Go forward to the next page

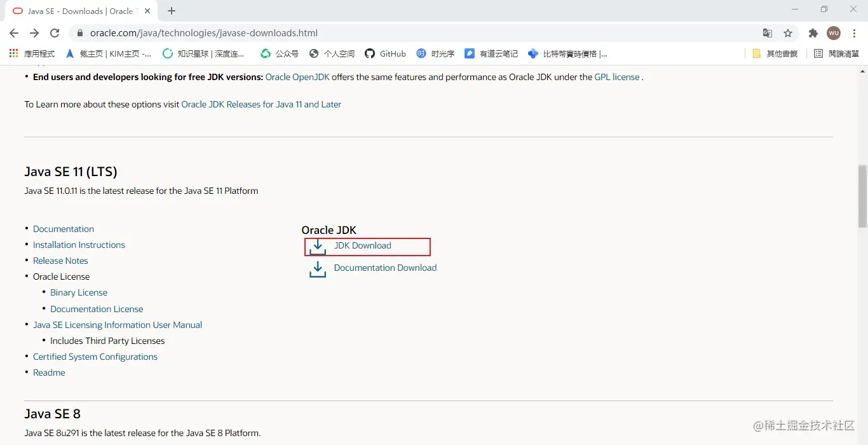pos(34,33)
